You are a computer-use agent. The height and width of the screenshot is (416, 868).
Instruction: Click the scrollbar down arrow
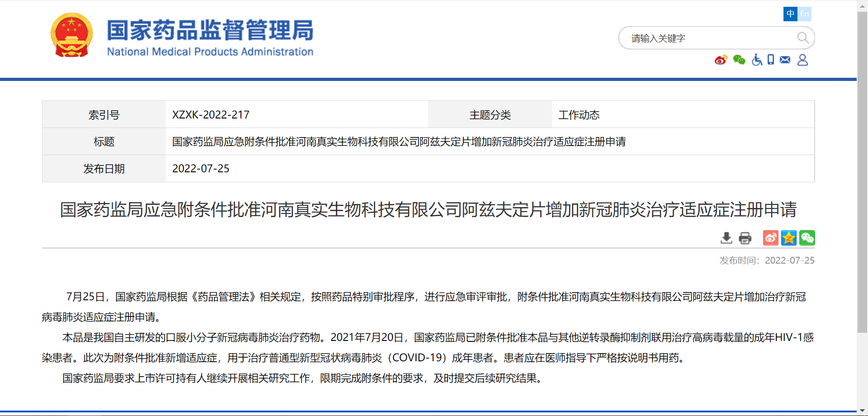click(x=863, y=411)
